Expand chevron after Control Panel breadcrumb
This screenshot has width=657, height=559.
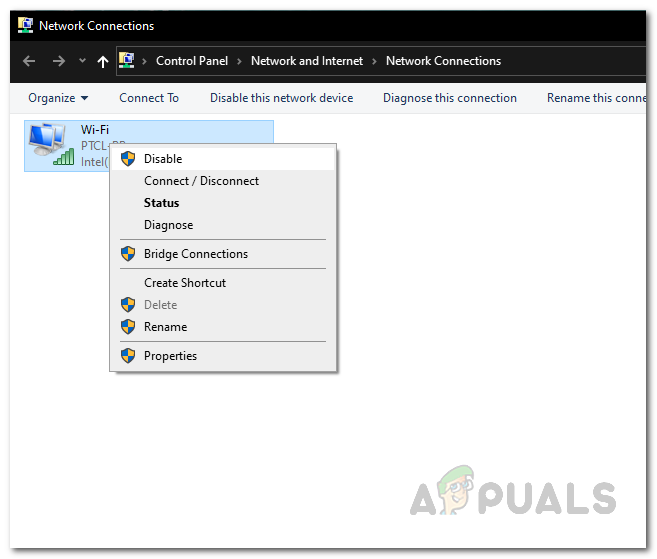pyautogui.click(x=239, y=61)
